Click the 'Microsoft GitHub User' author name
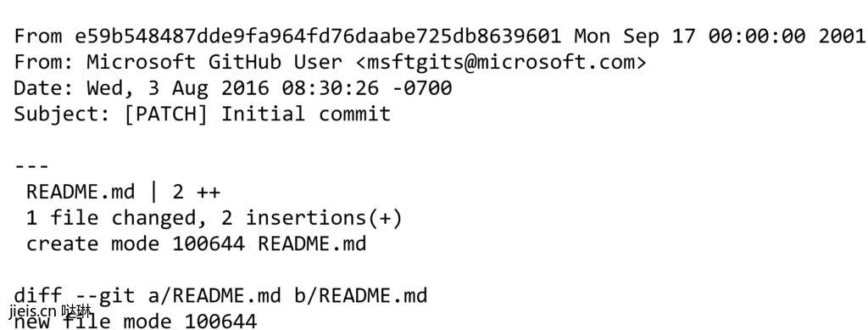868x330 pixels. click(x=214, y=62)
